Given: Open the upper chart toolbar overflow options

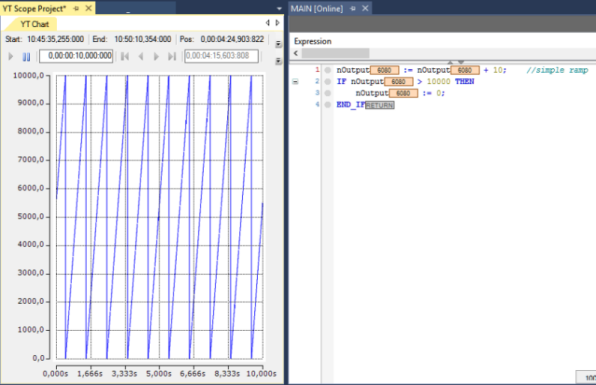Looking at the screenshot, I should point(278,44).
